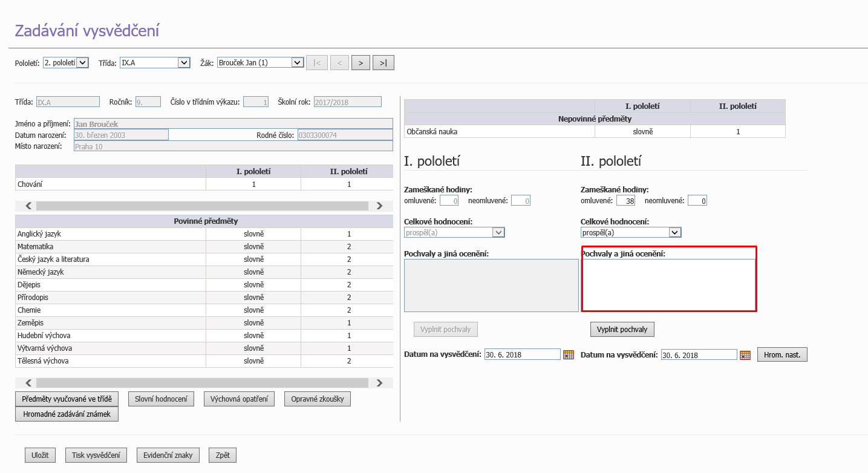Screen dimensions: 868x473
Task: Click Tisk vysvědčení button
Action: pos(96,455)
